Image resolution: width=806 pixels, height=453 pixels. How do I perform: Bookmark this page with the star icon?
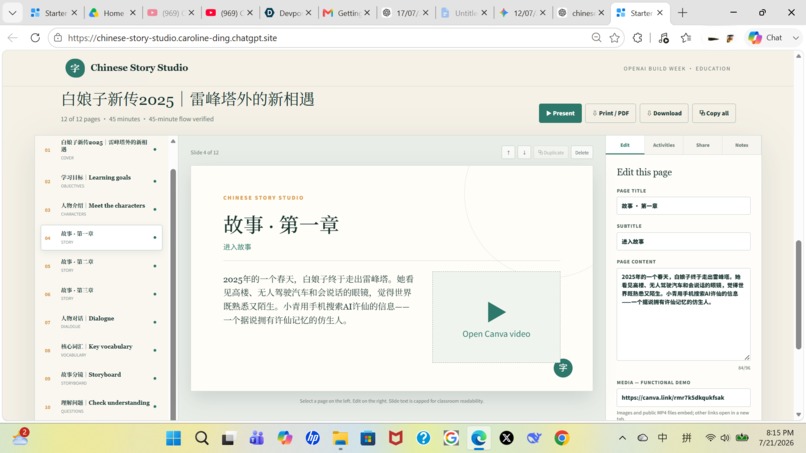pos(614,38)
